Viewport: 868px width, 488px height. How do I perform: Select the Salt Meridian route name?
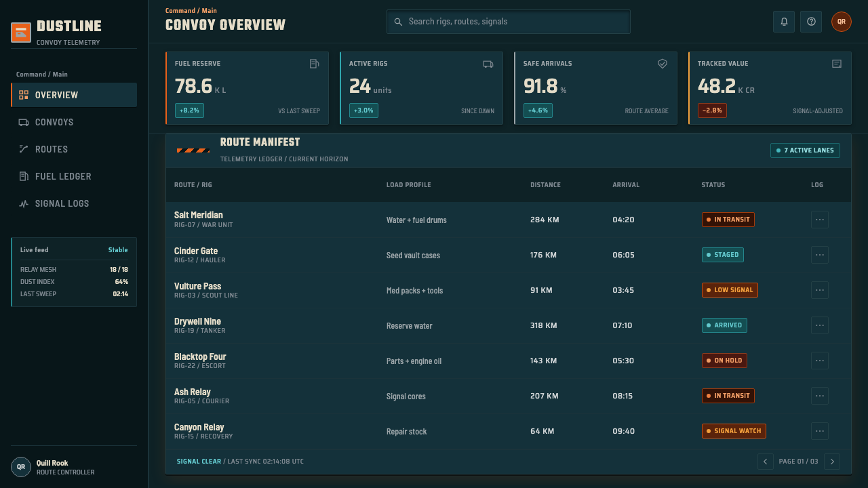(x=199, y=216)
